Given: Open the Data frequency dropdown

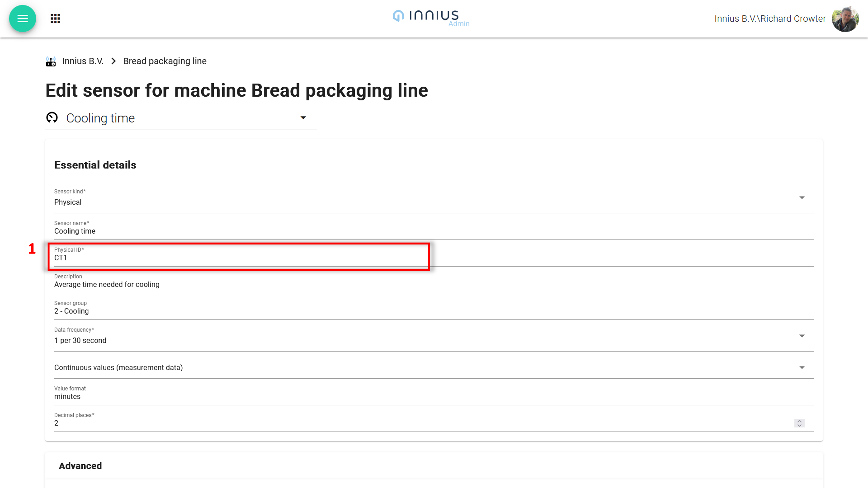Looking at the screenshot, I should (802, 336).
